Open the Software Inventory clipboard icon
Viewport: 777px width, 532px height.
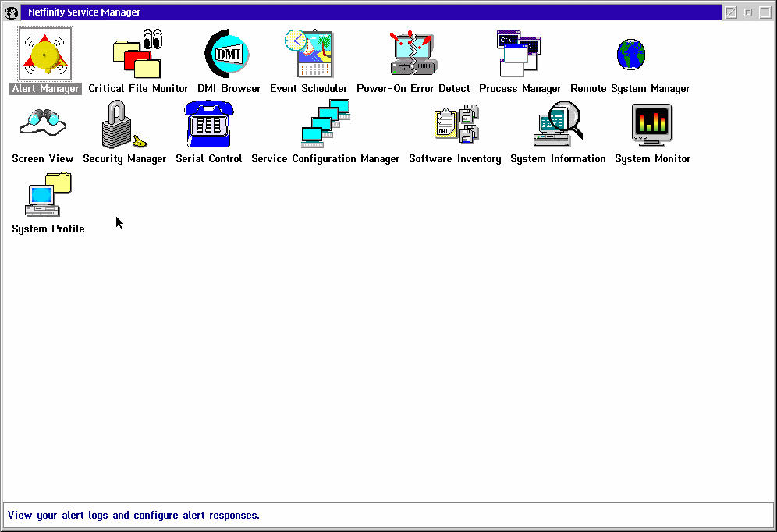(x=456, y=124)
